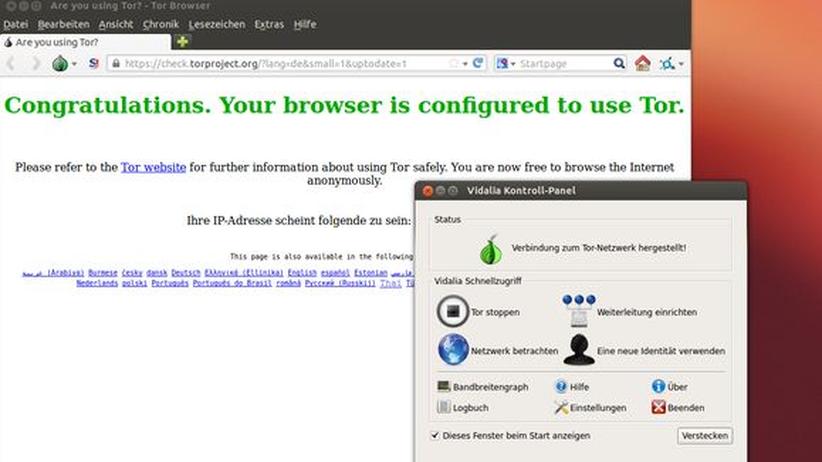Open the URL history dropdown arrow

tap(465, 64)
